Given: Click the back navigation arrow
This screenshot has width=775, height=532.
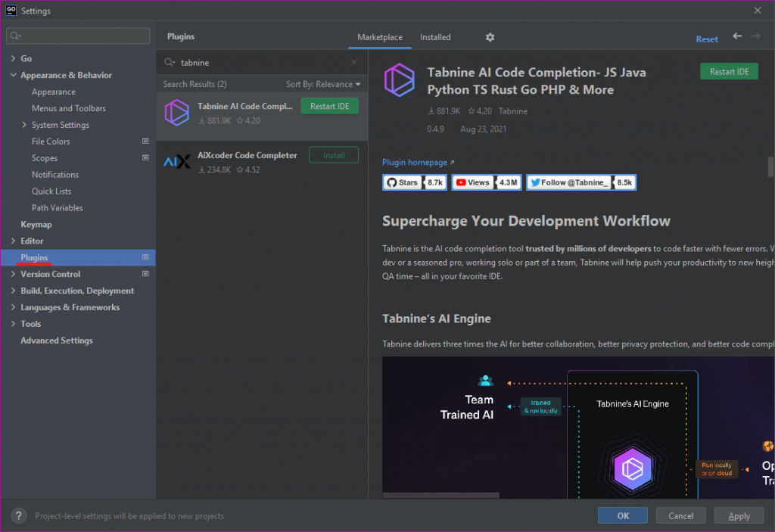Looking at the screenshot, I should [x=737, y=37].
